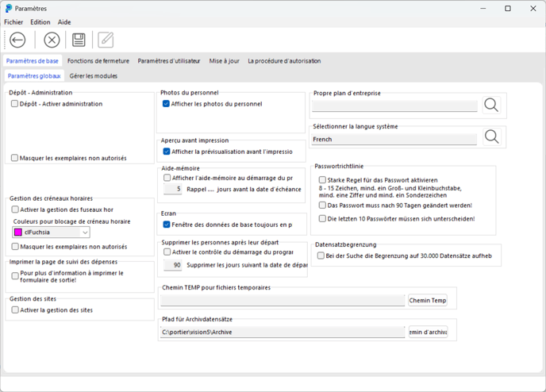Toggle Bei der Suche die Begrenzung checkbox

tap(321, 256)
